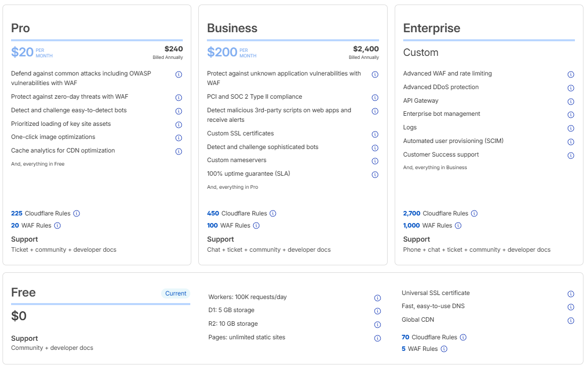Open info icon for OWASP vulnerabilities WAF feature
Image resolution: width=588 pixels, height=368 pixels.
[x=179, y=75]
